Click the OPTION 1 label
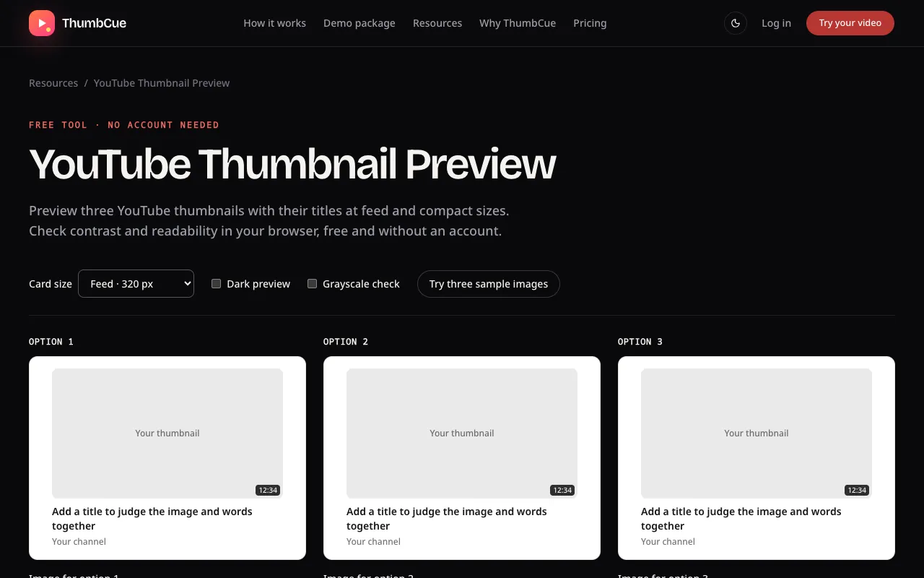Viewport: 924px width, 578px height. click(x=51, y=342)
